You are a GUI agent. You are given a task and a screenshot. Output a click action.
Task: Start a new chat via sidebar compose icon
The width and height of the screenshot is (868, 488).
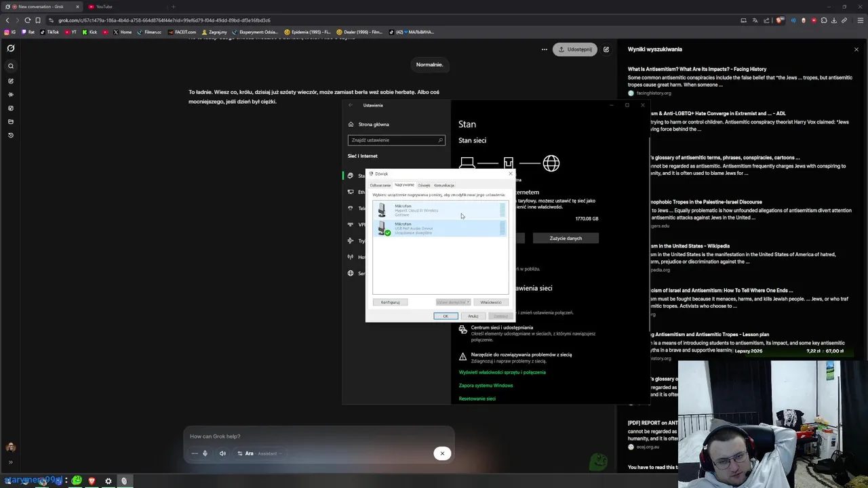[x=11, y=81]
